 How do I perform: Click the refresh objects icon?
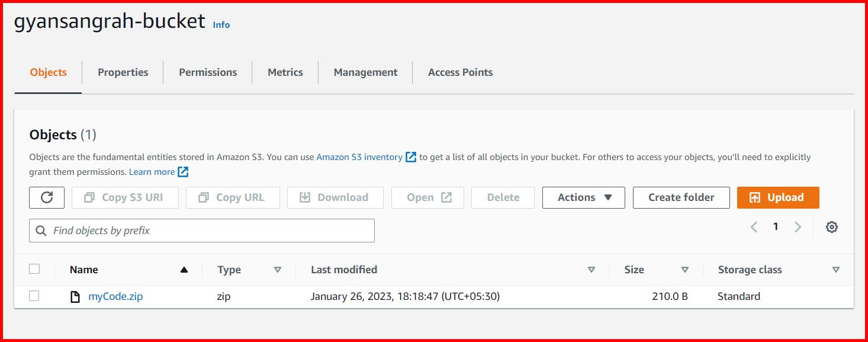click(x=46, y=197)
